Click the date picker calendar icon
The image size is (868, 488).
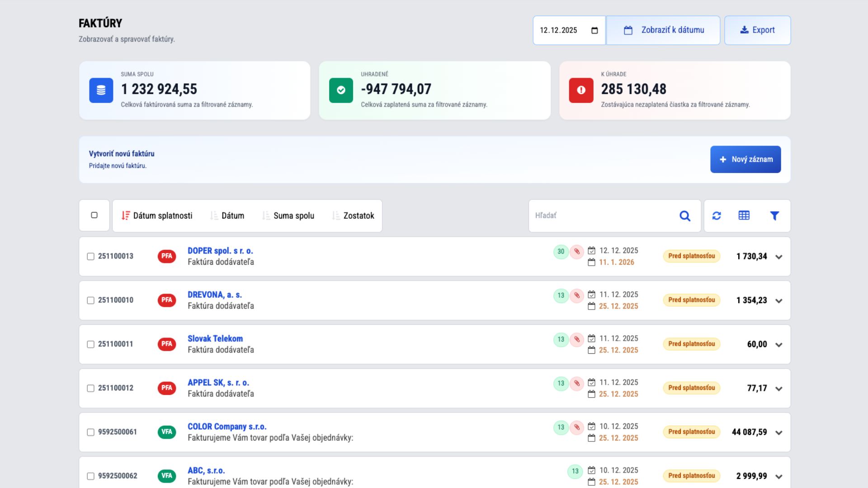[594, 30]
